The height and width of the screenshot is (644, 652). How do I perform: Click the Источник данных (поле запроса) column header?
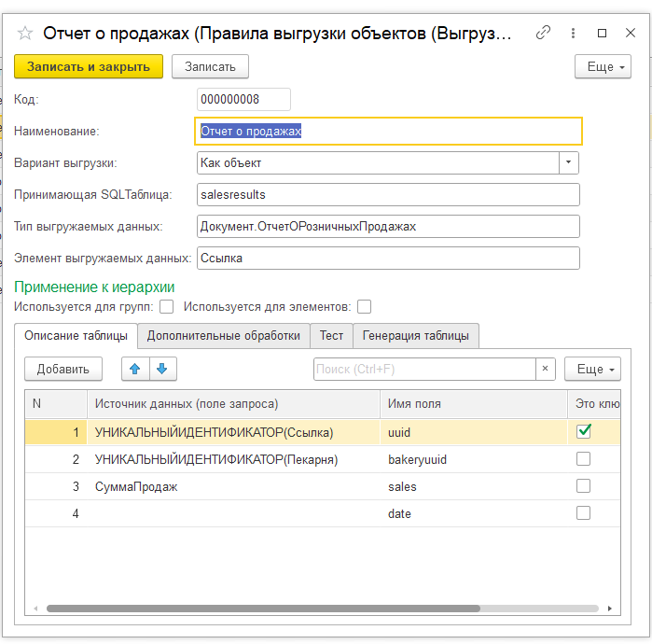[x=234, y=404]
